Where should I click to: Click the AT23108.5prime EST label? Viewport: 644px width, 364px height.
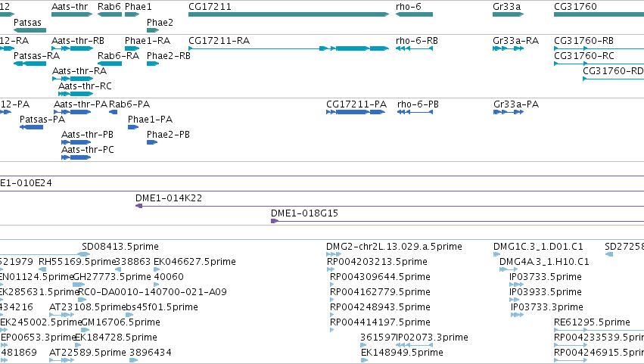87,307
